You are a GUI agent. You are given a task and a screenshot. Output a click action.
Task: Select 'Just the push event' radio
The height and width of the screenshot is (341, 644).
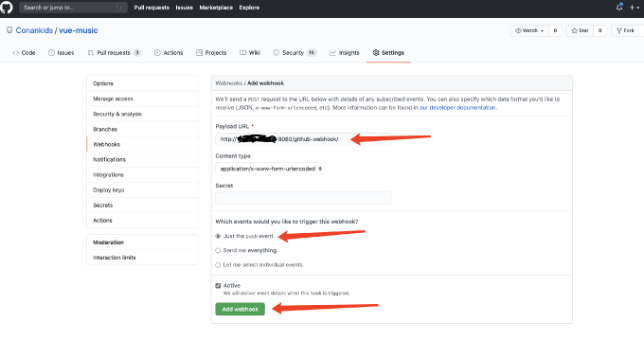coord(218,236)
